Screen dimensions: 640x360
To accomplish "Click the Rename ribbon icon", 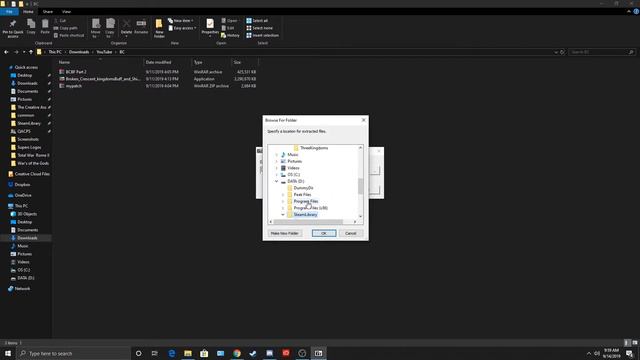I will 141,27.
